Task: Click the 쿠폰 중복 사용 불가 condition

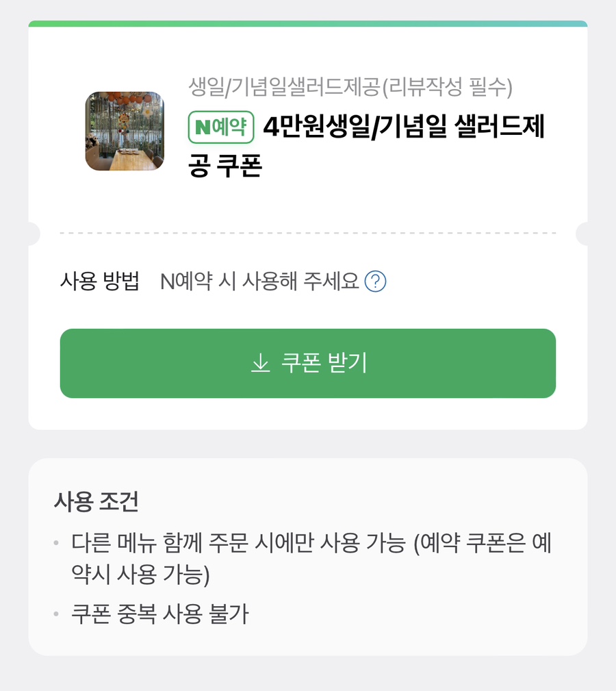Action: [x=159, y=614]
